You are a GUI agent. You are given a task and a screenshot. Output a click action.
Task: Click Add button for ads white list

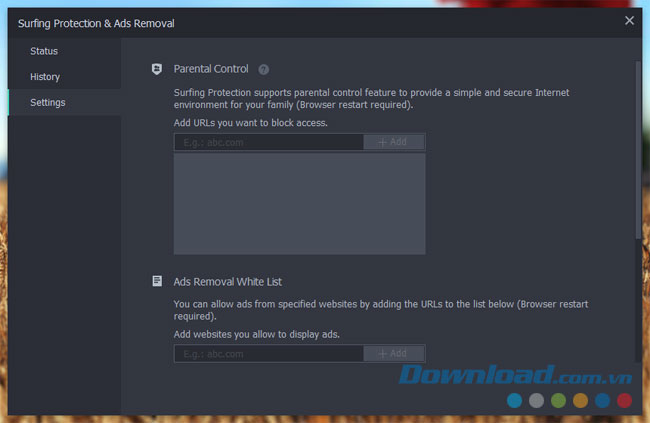pyautogui.click(x=394, y=353)
